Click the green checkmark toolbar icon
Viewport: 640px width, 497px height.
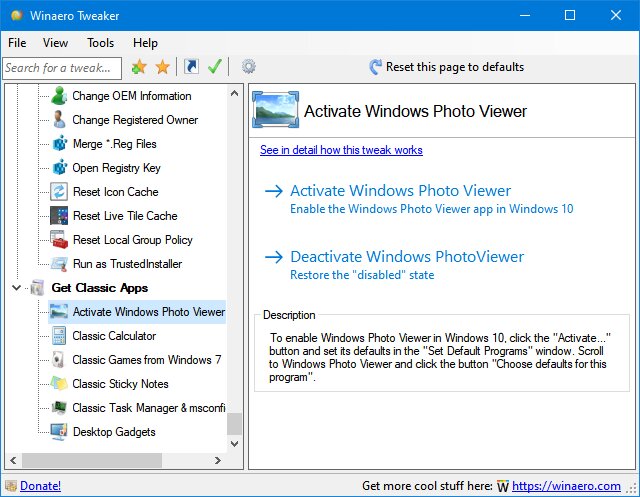click(x=215, y=67)
